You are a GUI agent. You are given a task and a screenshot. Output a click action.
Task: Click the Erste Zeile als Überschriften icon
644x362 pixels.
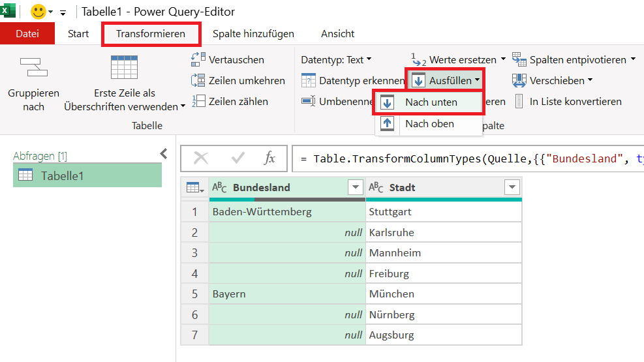(x=124, y=67)
